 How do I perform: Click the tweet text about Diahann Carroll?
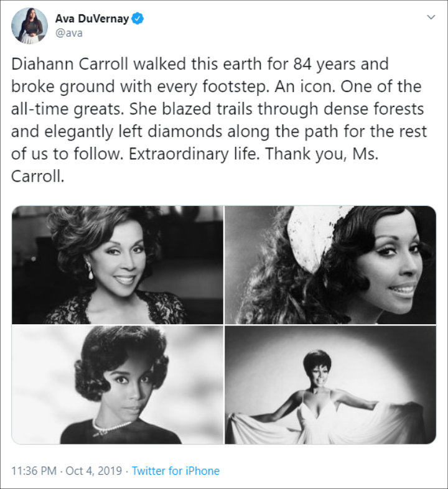click(219, 120)
